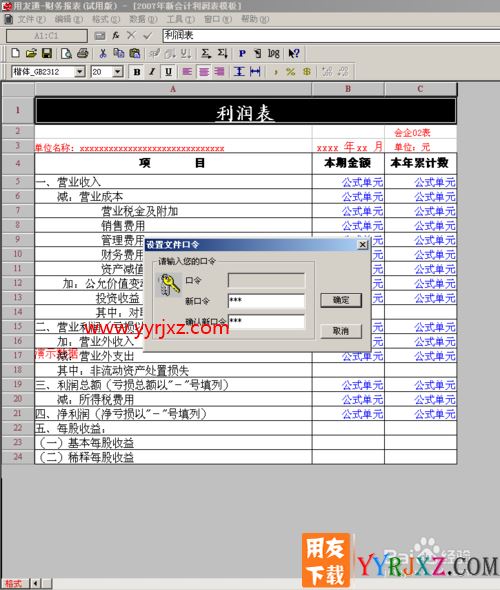Image resolution: width=500 pixels, height=590 pixels.
Task: Click the New file icon
Action: (x=15, y=53)
